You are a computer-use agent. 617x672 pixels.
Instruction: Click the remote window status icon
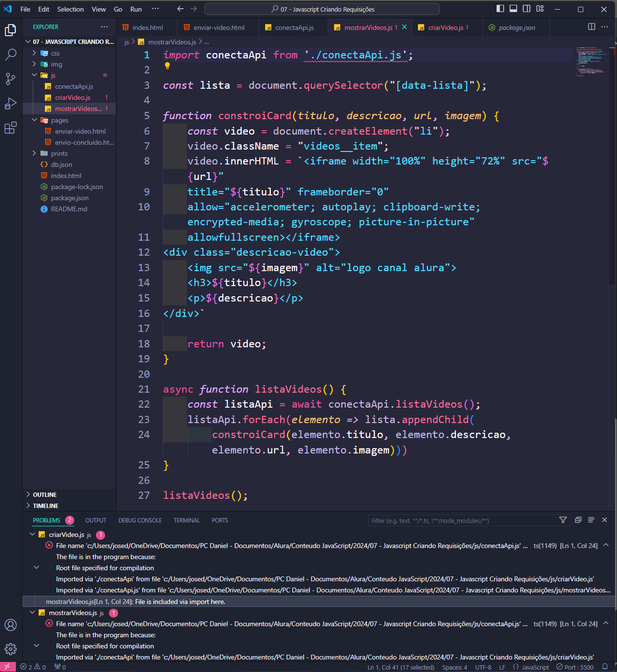(8, 667)
